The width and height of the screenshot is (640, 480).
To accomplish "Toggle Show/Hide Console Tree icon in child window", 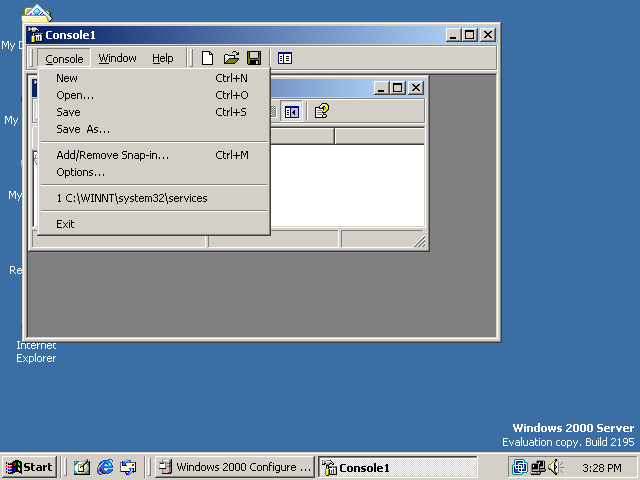I will (x=291, y=112).
